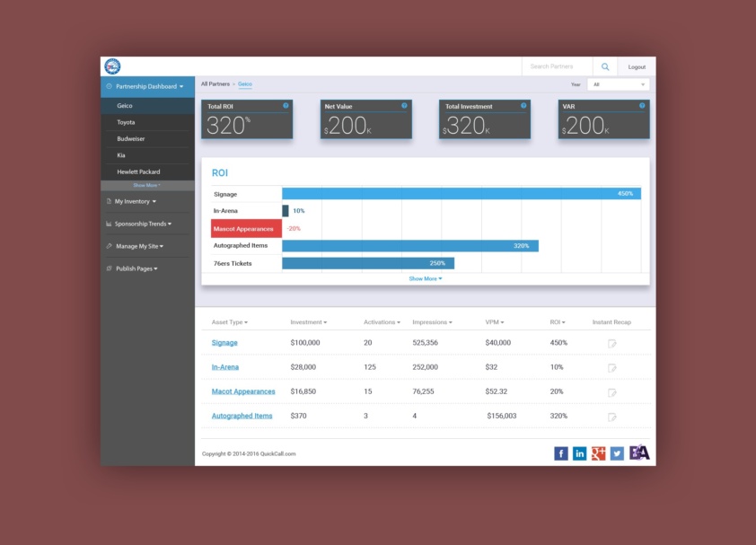
Task: Open the LinkedIn social link
Action: [579, 453]
